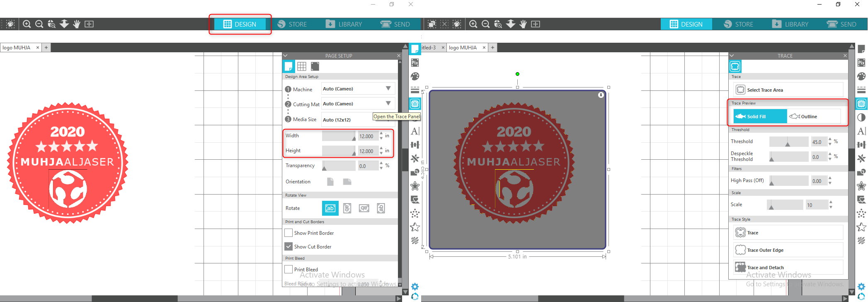Screen dimensions: 868x302
Task: Increase Scale with its up arrow
Action: 831,202
